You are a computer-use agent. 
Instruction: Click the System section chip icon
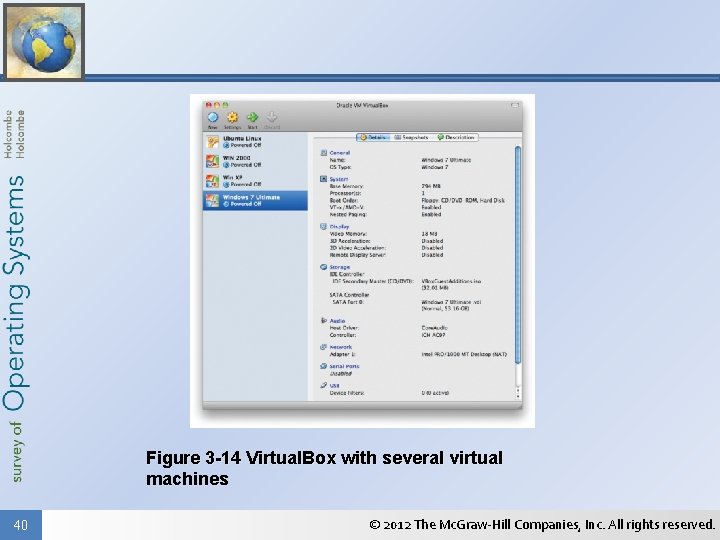click(x=323, y=179)
